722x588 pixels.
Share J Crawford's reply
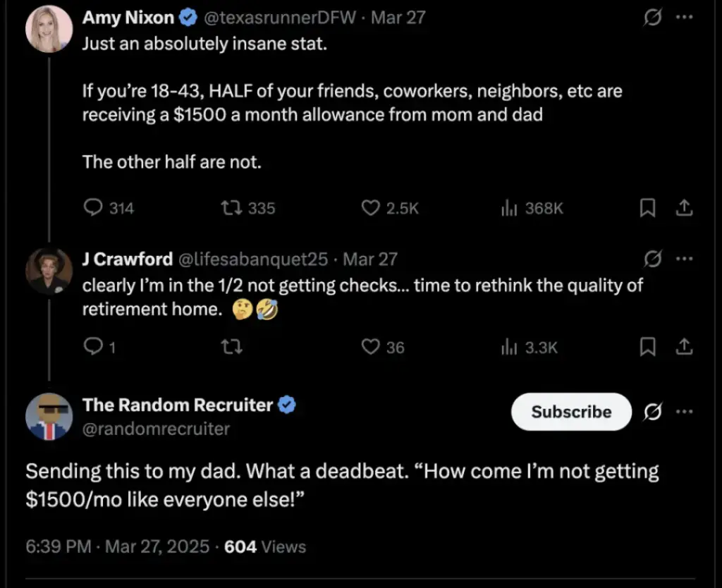click(x=683, y=347)
